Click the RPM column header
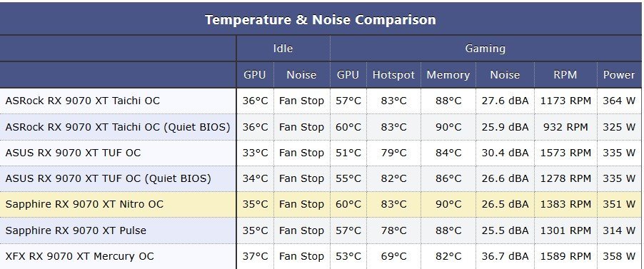Viewport: 644px width, 269px height. [565, 75]
